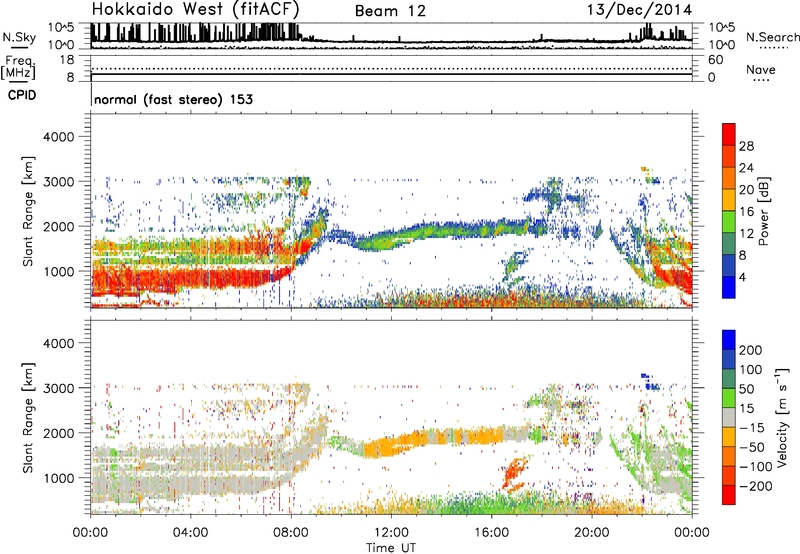This screenshot has width=800, height=554.
Task: Click the Hokkaido West (fitACF) title
Action: pos(195,9)
